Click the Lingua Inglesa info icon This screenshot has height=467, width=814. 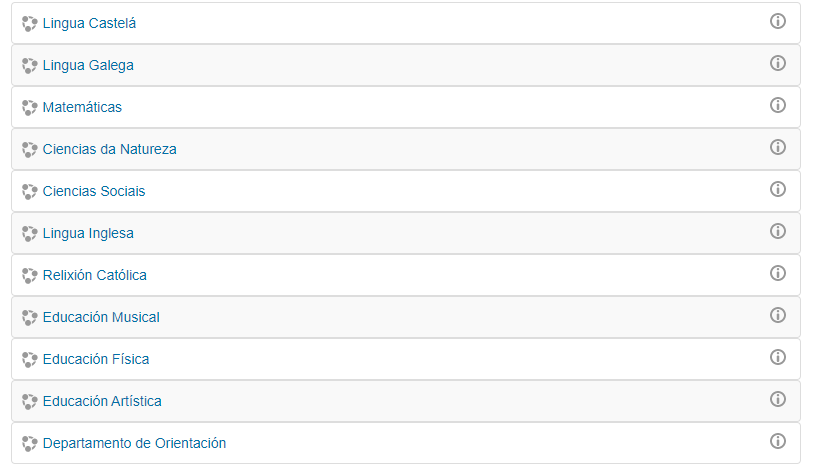(x=777, y=231)
